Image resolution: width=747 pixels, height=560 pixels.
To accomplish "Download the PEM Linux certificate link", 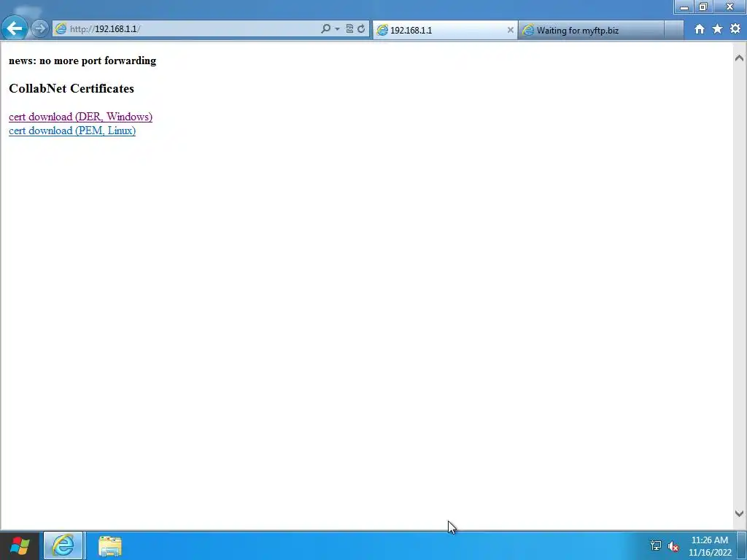I will [72, 131].
